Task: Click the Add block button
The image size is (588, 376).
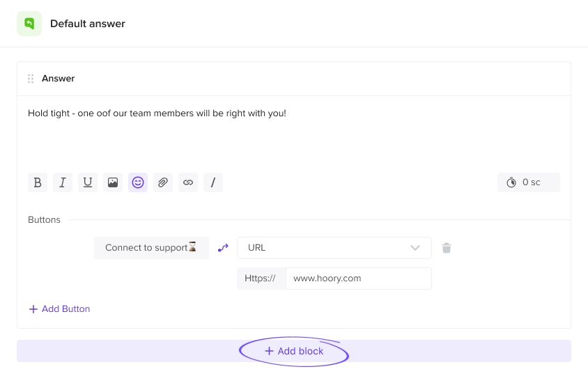Action: 294,351
